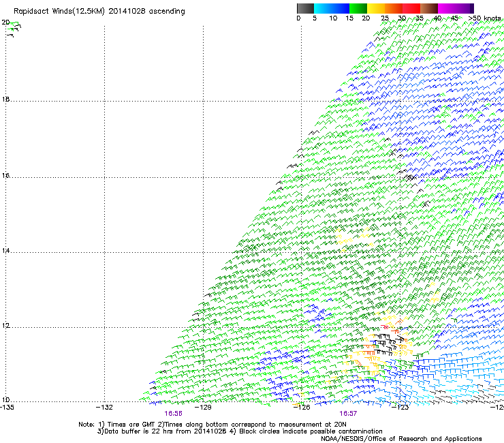
Task: Click the latitude label '14'
Action: click(x=5, y=251)
